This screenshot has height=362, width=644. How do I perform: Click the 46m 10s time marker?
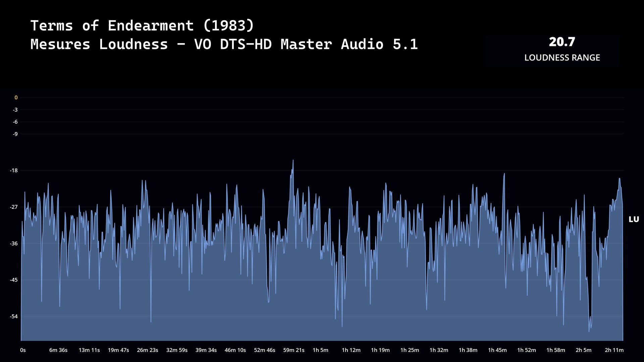[x=235, y=350]
